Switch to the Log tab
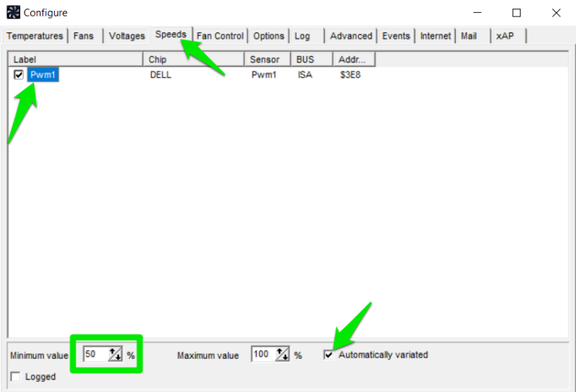The image size is (576, 392). coord(302,36)
